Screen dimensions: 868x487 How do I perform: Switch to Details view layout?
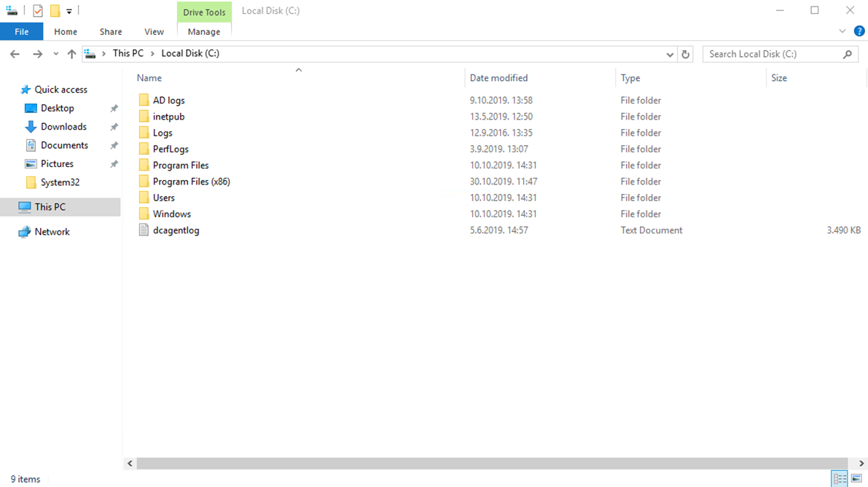840,479
